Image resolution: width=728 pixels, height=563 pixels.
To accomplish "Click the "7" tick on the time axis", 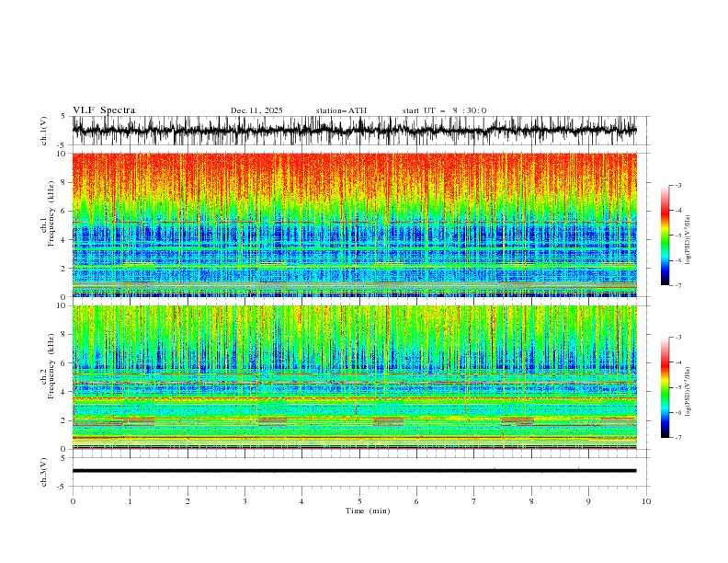I will click(x=474, y=501).
